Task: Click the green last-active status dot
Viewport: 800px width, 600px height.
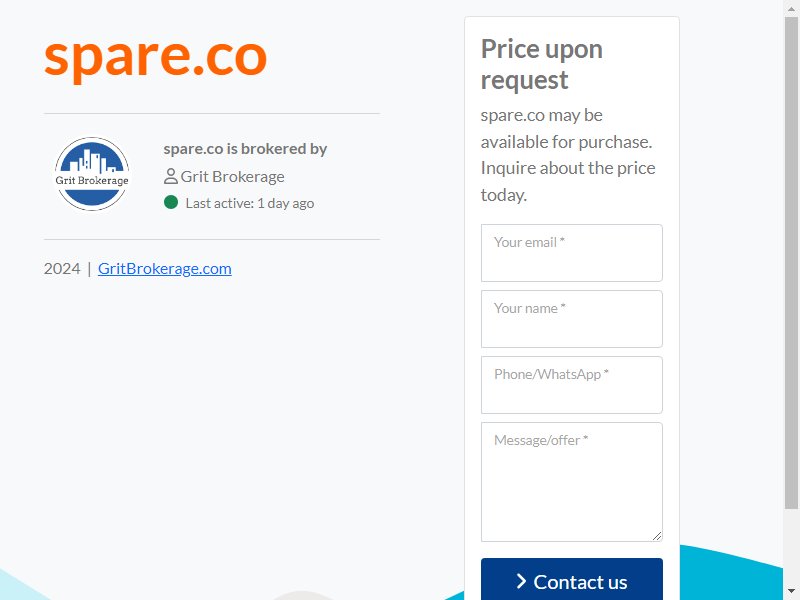Action: 171,203
